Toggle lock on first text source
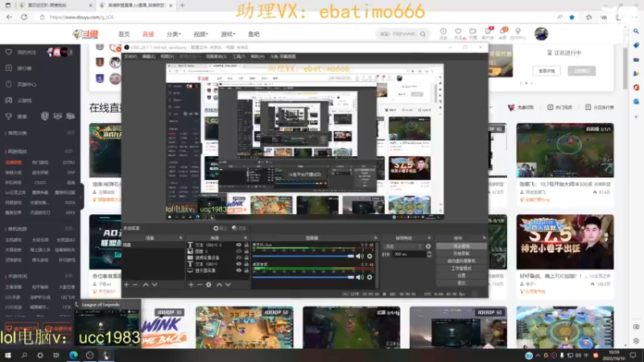The height and width of the screenshot is (362, 644). (246, 245)
